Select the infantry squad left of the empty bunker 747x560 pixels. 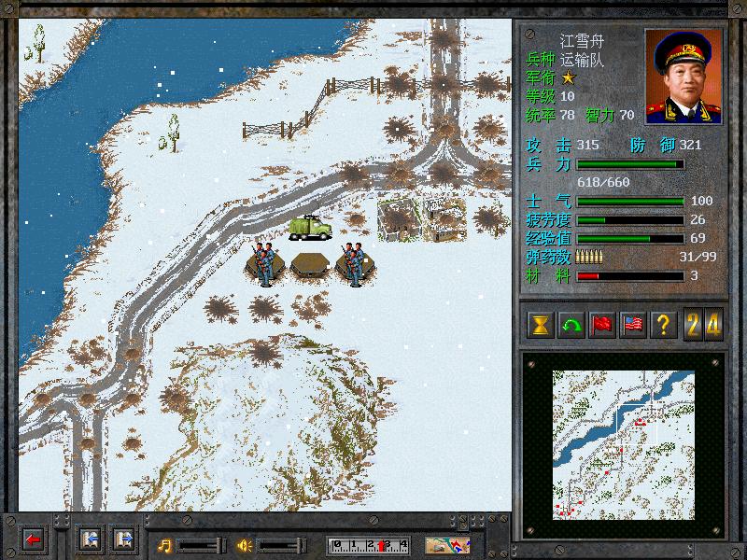click(264, 264)
